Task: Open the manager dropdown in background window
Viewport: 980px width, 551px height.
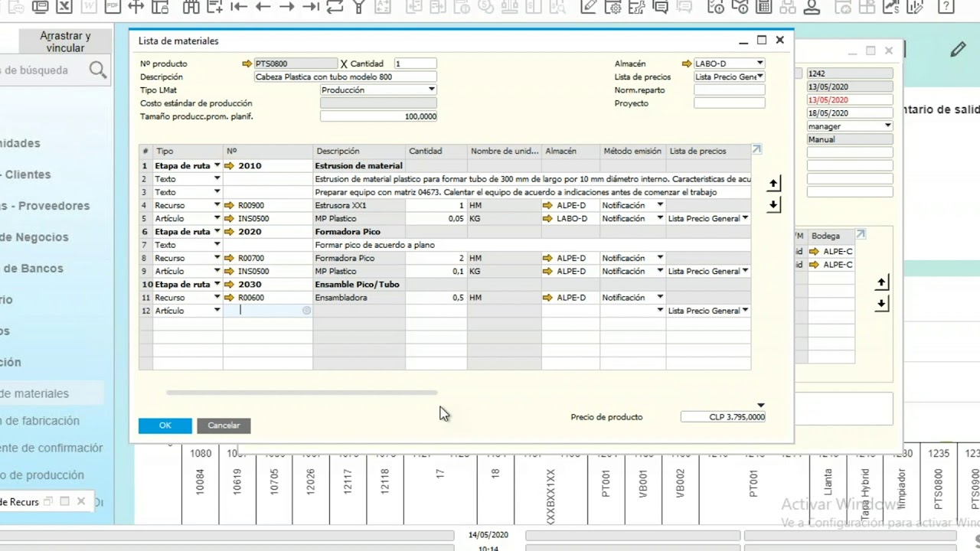Action: [888, 126]
